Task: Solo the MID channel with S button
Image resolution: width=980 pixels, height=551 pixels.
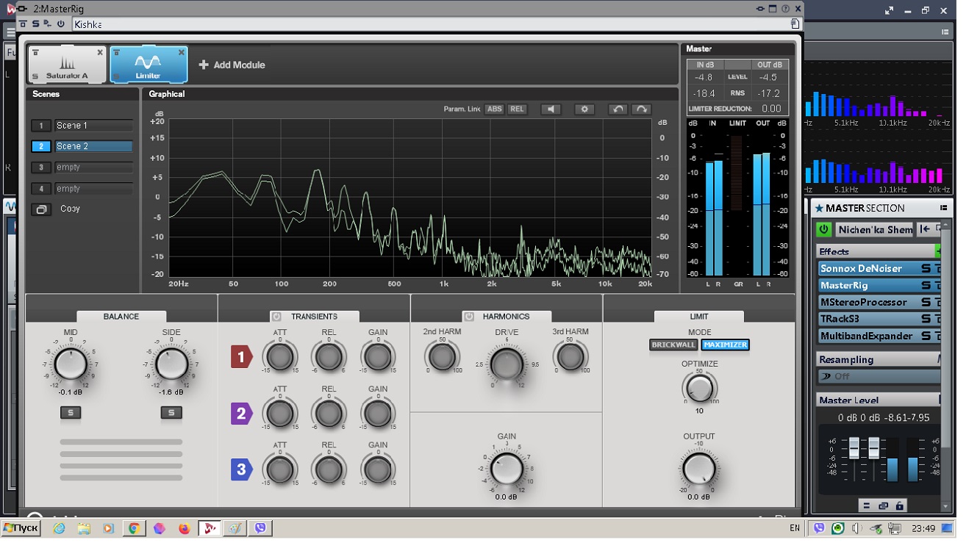Action: tap(71, 413)
